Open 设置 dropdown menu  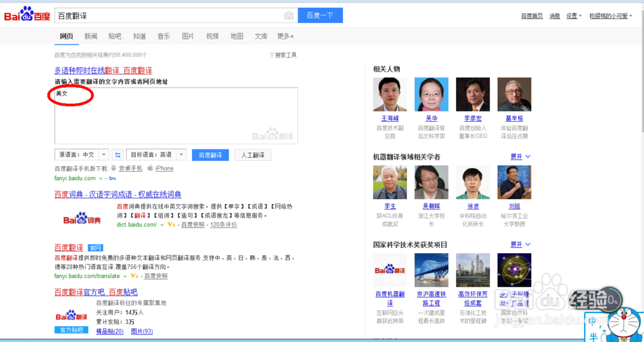pos(574,16)
